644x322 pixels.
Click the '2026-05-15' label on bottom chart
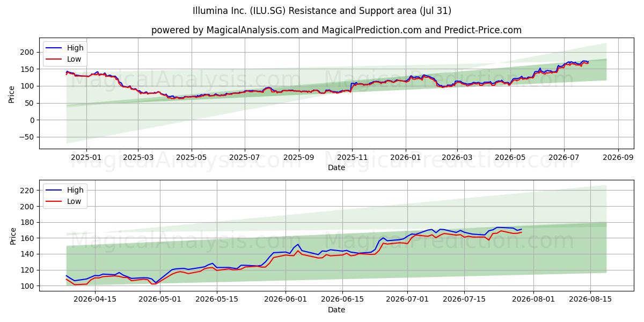tap(217, 300)
